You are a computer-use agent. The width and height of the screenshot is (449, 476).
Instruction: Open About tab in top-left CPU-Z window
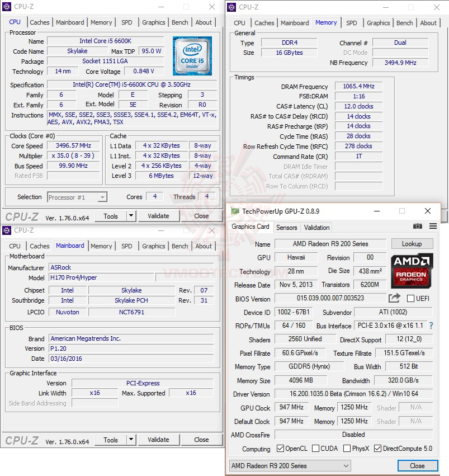[204, 22]
